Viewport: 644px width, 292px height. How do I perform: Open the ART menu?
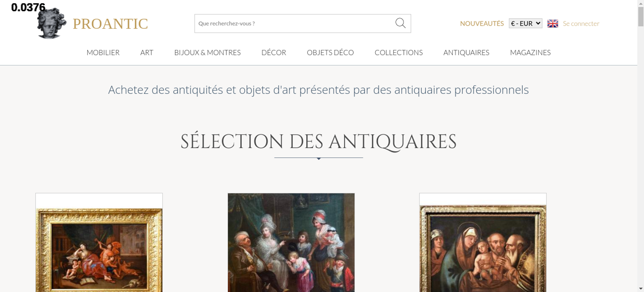pos(147,52)
